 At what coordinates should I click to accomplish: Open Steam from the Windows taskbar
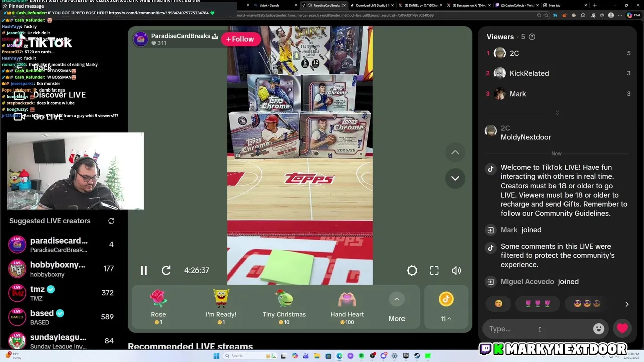pos(417,356)
